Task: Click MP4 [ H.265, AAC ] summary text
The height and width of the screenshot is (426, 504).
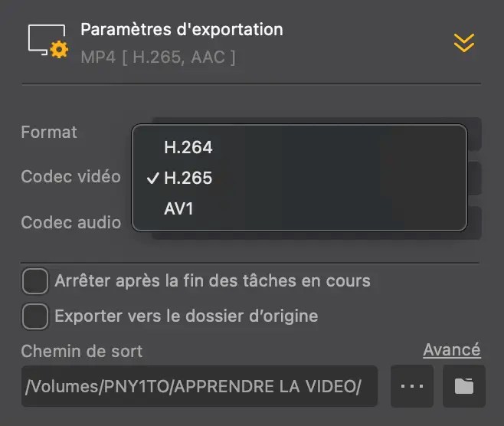Action: tap(158, 57)
